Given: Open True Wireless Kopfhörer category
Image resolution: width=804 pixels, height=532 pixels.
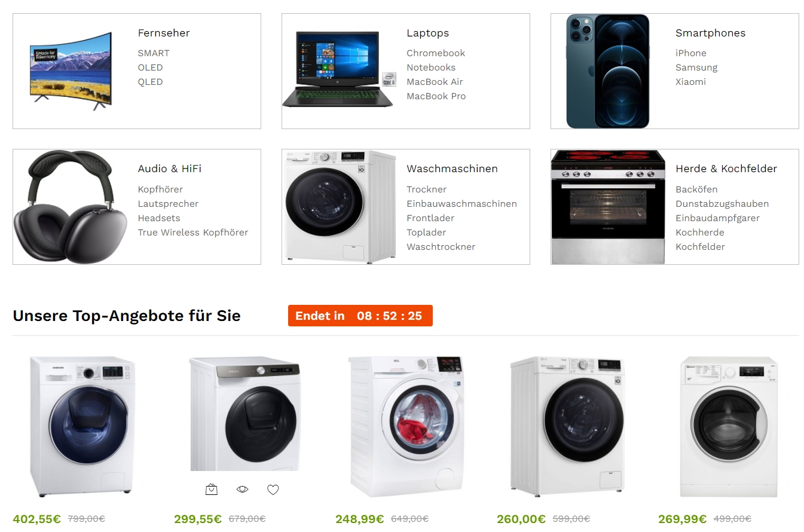Looking at the screenshot, I should click(x=192, y=233).
